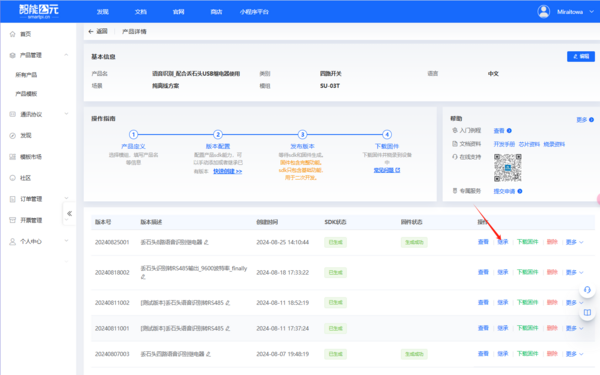Edit description pencil icon for version 20240825001
The width and height of the screenshot is (600, 375).
pos(206,242)
